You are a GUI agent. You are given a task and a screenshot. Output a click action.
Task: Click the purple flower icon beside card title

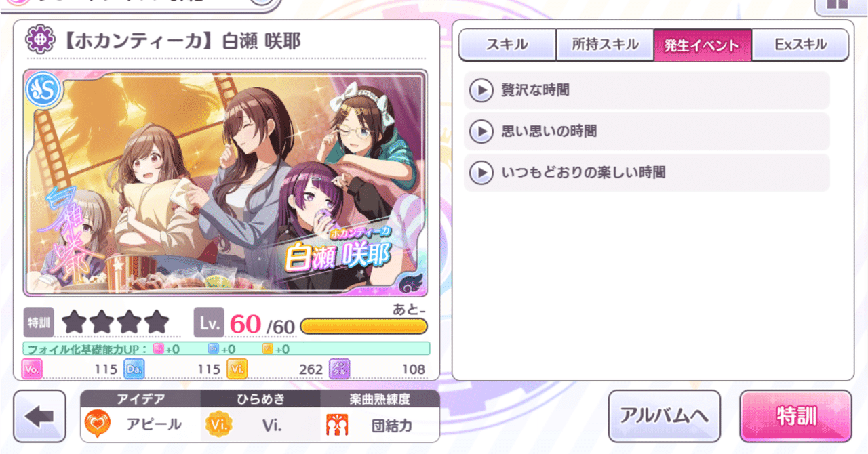click(39, 41)
